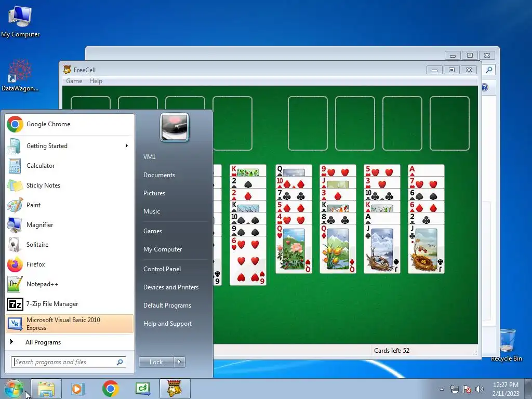Launch Calculator from Start menu
532x399 pixels.
tap(70, 166)
